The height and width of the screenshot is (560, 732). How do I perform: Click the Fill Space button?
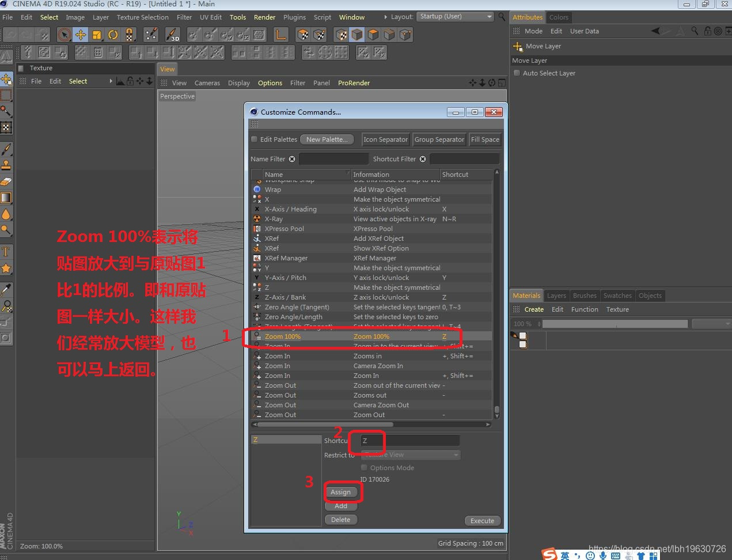coord(485,139)
